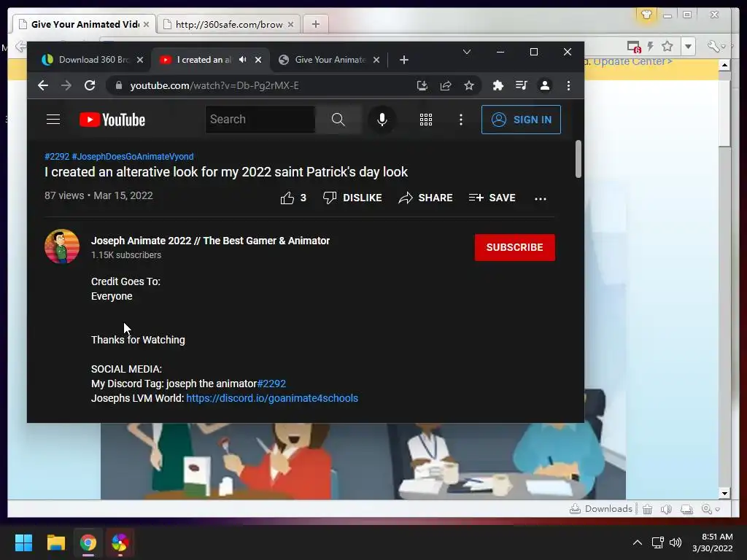
Task: Open the Joseph Animate channel avatar
Action: (x=62, y=246)
